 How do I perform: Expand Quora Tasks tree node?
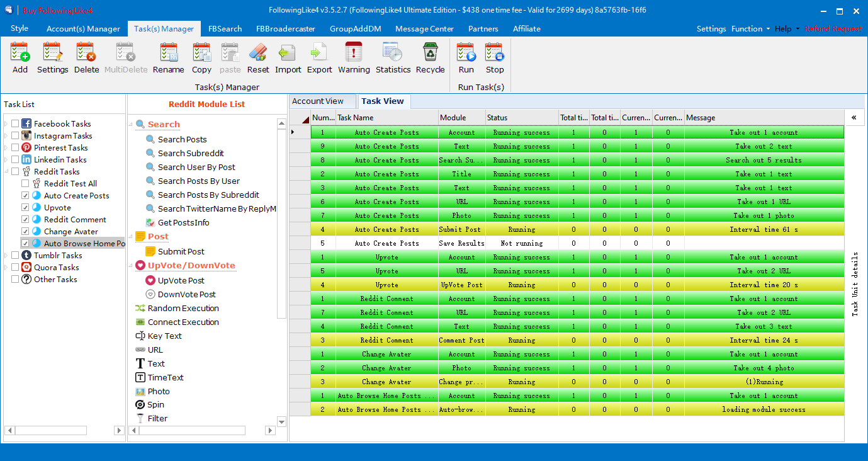(x=6, y=267)
